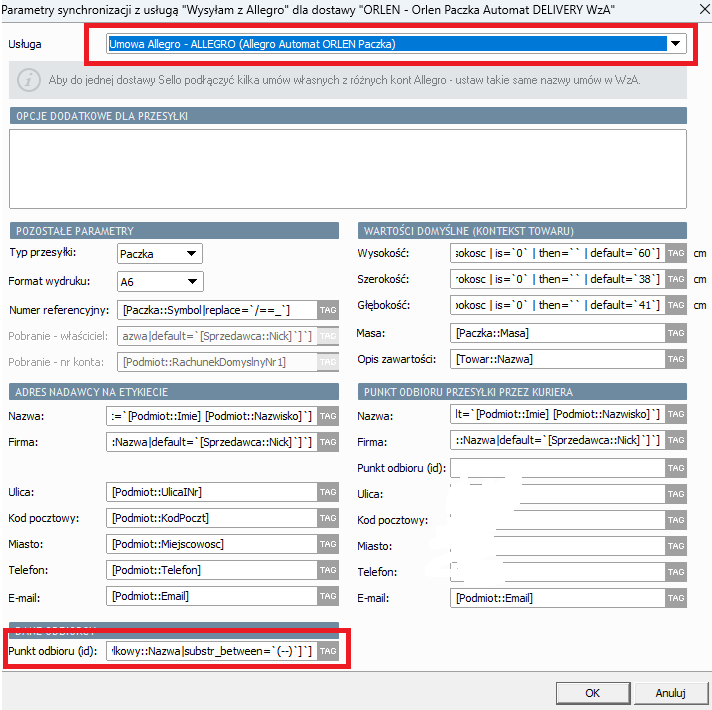The height and width of the screenshot is (710, 712).
Task: Click the info icon in the hint bar
Action: tap(29, 80)
